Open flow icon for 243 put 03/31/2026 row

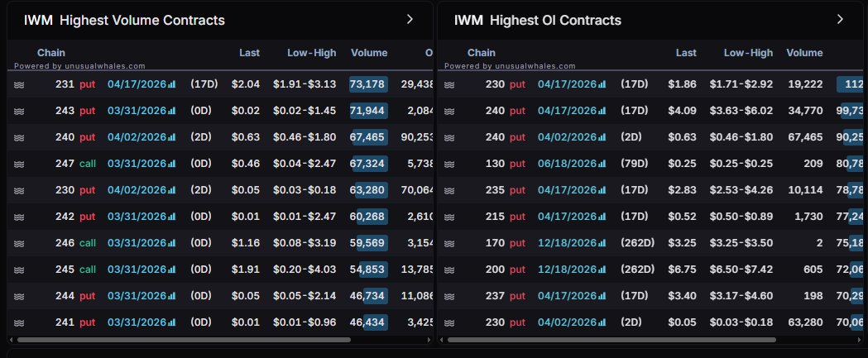pyautogui.click(x=19, y=112)
